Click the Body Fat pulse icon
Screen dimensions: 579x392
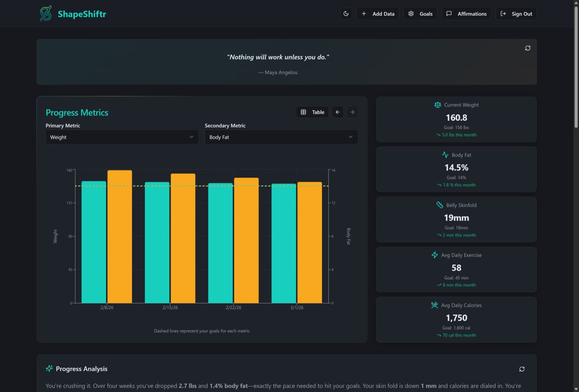point(445,155)
